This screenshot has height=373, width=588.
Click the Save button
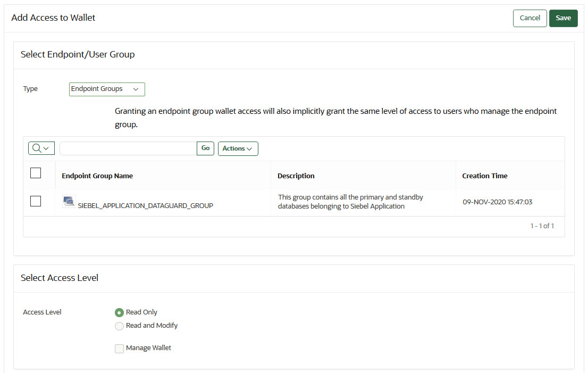point(563,18)
